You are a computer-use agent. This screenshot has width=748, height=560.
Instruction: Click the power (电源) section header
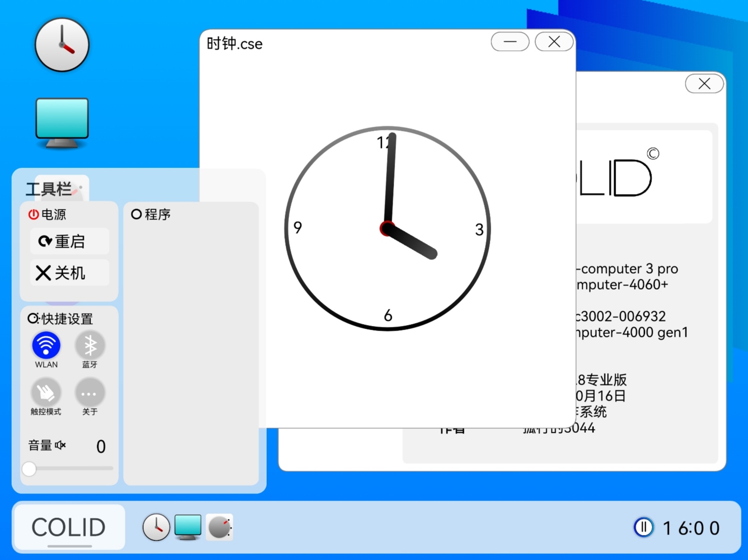tap(47, 214)
